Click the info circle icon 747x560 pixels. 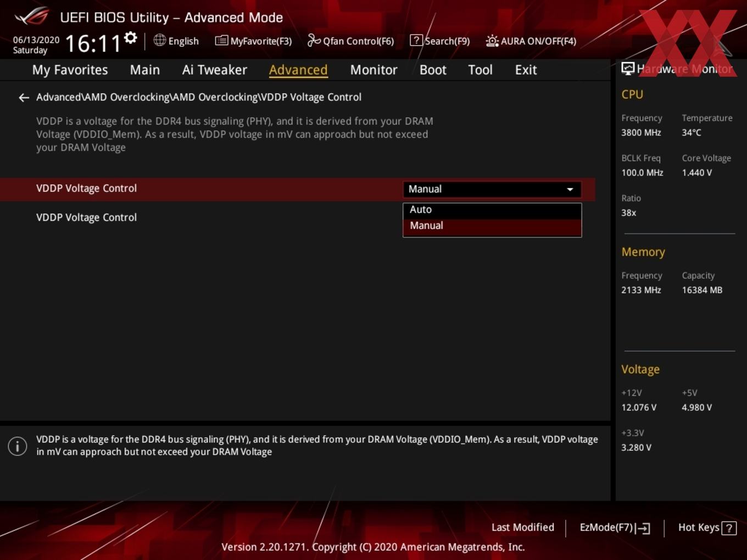point(18,446)
